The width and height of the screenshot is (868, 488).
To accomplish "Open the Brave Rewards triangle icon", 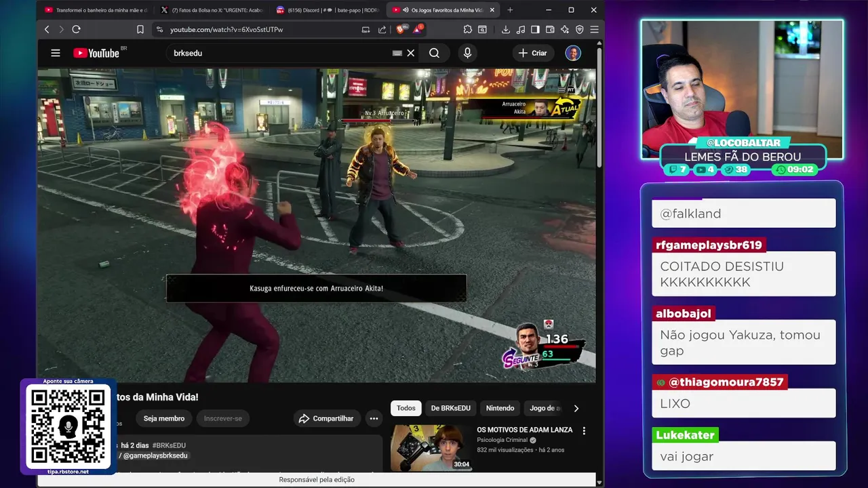I will (418, 29).
